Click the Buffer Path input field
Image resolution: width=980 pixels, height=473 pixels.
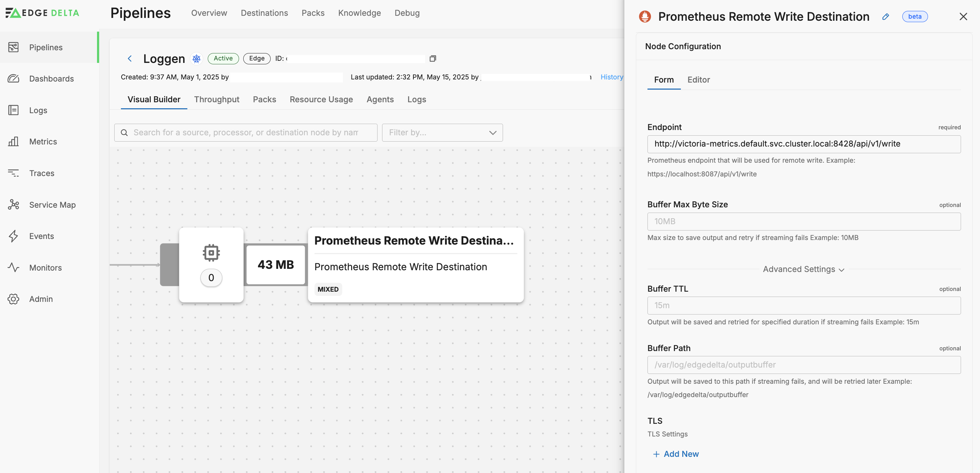[804, 365]
